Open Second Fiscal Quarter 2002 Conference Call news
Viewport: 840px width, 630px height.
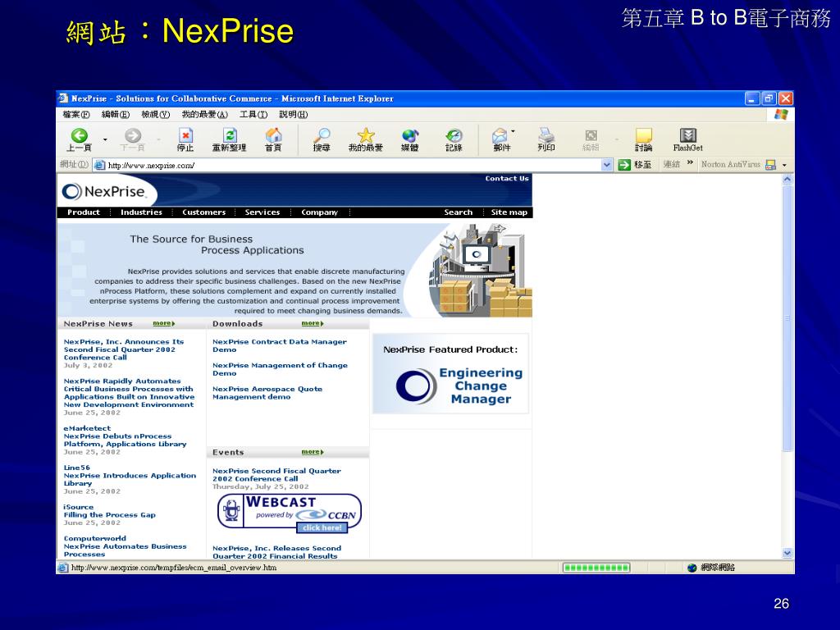pos(124,349)
